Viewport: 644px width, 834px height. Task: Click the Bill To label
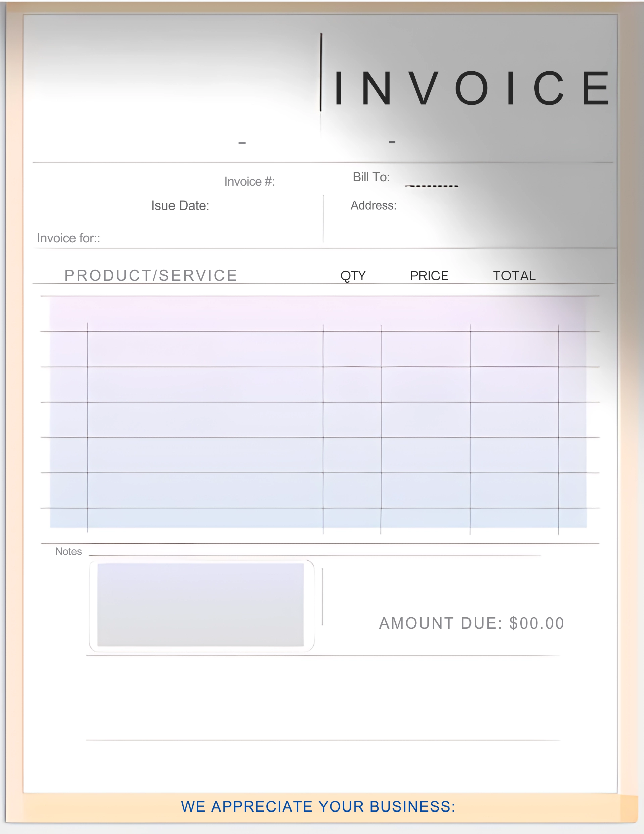tap(371, 177)
